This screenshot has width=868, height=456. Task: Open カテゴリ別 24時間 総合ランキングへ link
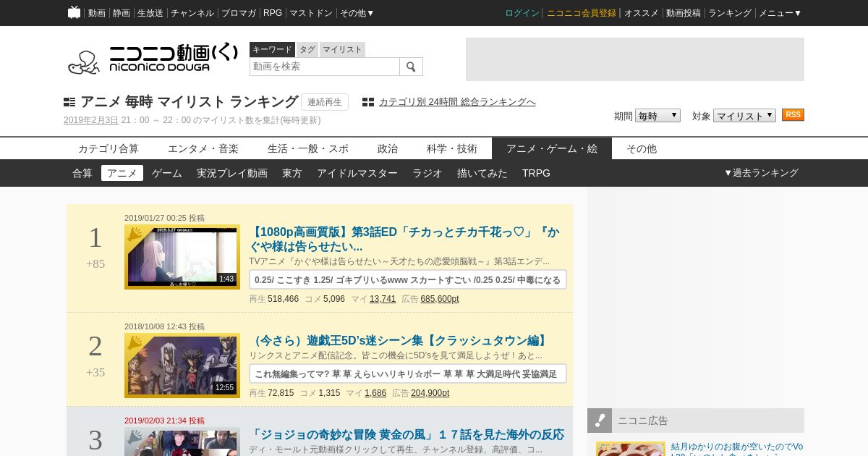[457, 102]
